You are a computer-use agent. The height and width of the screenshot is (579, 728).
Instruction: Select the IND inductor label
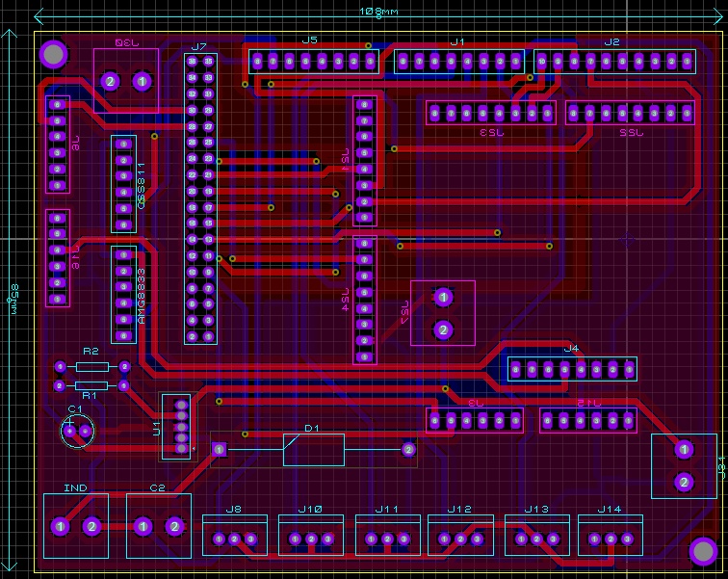(75, 488)
